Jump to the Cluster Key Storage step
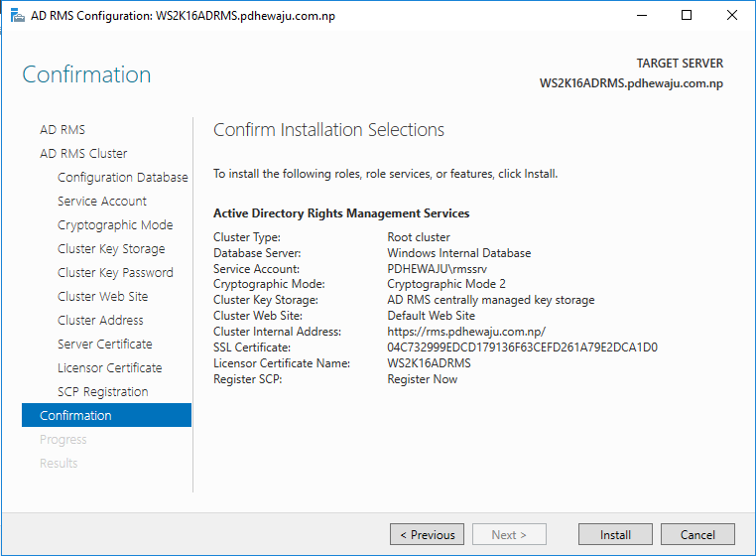Image resolution: width=756 pixels, height=556 pixels. tap(111, 248)
